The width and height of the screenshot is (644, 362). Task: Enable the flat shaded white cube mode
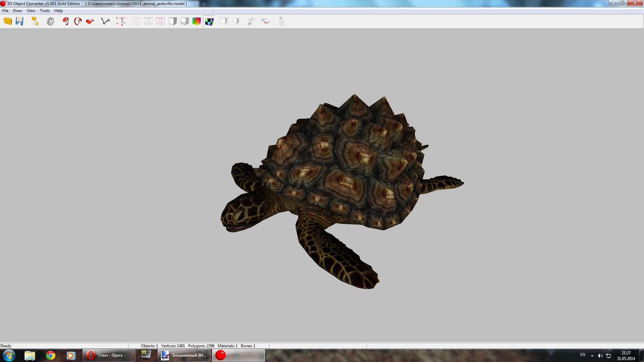pos(172,21)
